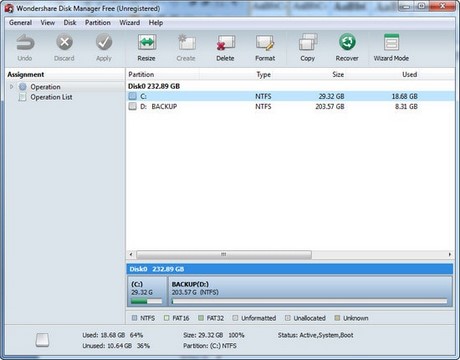Click the Wondershare app icon in title bar
This screenshot has width=460, height=360.
click(9, 8)
